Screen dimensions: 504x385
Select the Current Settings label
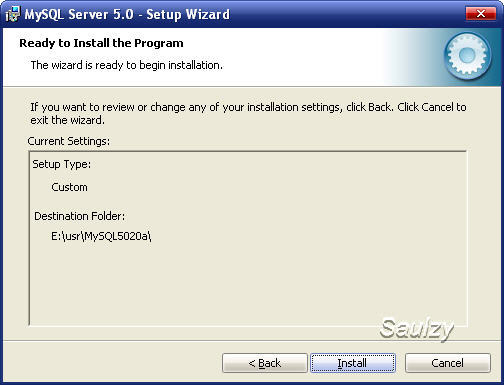69,141
